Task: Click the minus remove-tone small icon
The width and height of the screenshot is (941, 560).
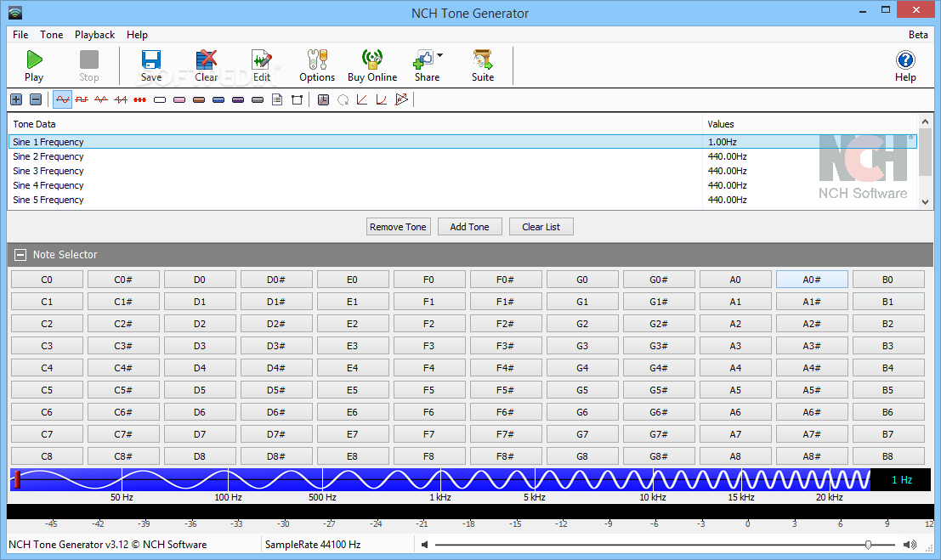Action: 36,99
